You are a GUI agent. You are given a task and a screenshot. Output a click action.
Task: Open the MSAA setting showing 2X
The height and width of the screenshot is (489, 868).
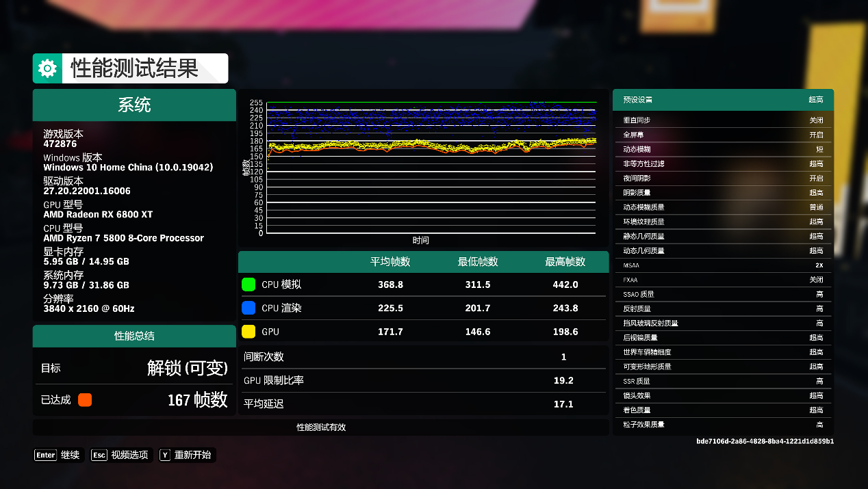[723, 265]
